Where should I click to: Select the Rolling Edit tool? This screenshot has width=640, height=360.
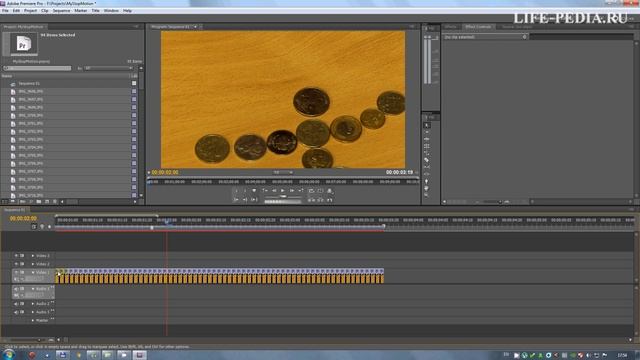427,146
